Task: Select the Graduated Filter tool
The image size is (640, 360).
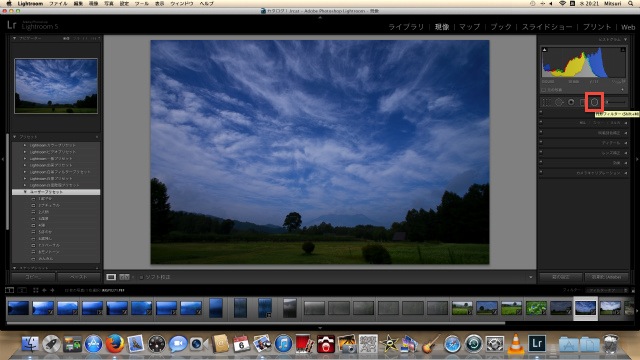Action: pyautogui.click(x=583, y=102)
